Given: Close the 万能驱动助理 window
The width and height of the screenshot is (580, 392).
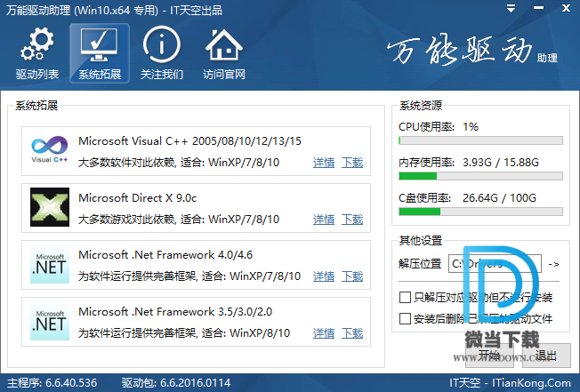Looking at the screenshot, I should click(566, 8).
